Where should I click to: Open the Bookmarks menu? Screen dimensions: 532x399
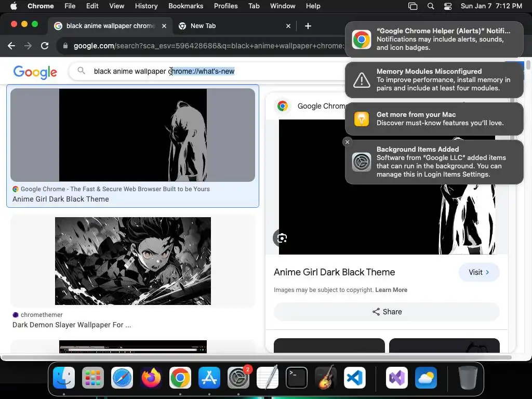185,6
